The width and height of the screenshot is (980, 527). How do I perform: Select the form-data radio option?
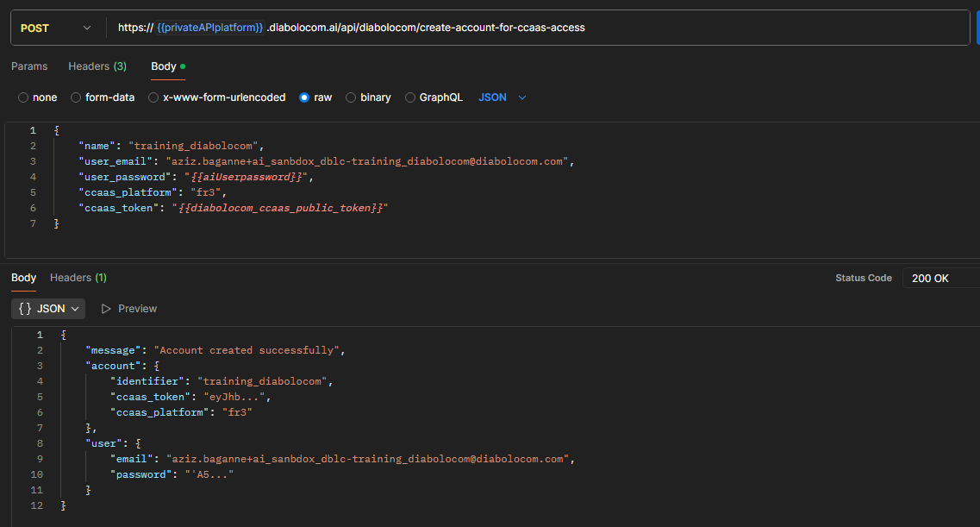pos(76,97)
